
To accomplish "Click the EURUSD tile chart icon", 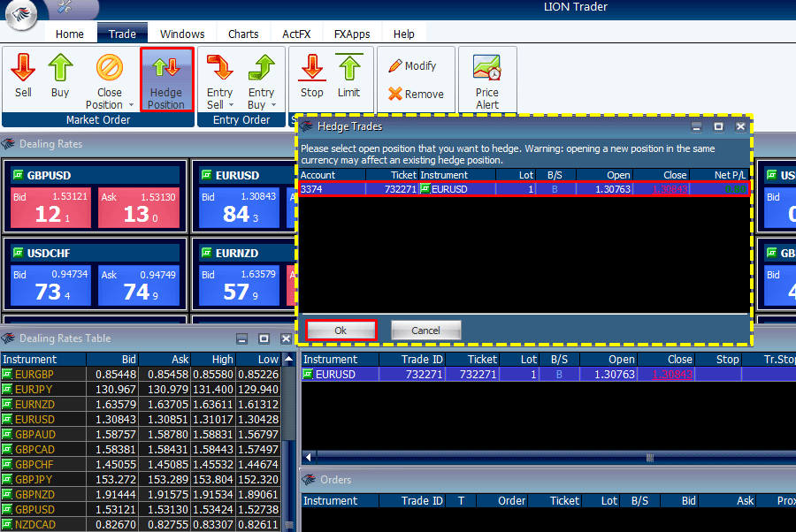I will [207, 175].
